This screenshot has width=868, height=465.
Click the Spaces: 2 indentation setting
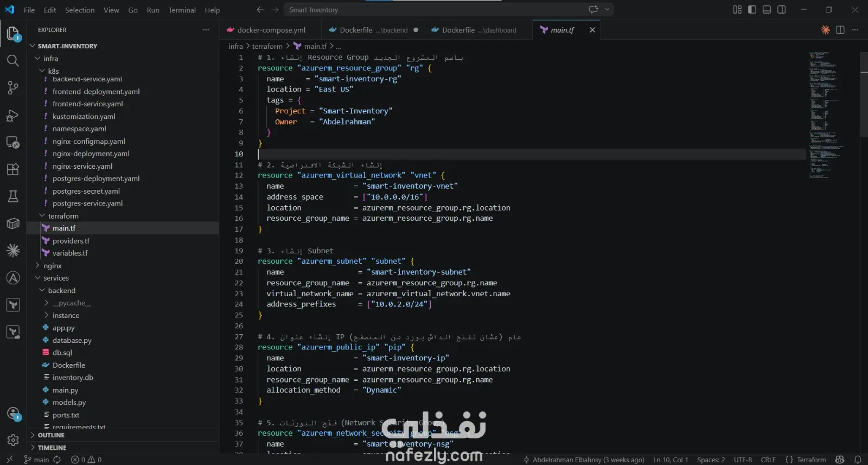tap(711, 460)
